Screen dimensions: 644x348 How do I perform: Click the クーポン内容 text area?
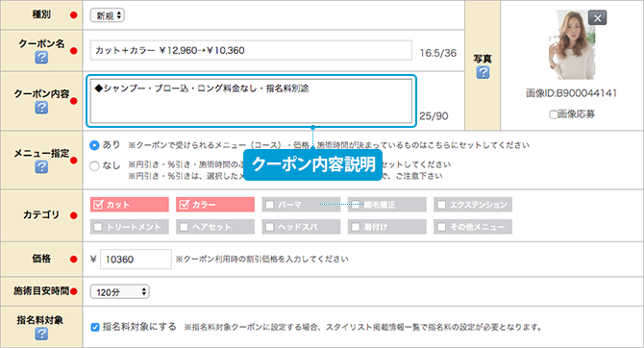click(x=251, y=101)
